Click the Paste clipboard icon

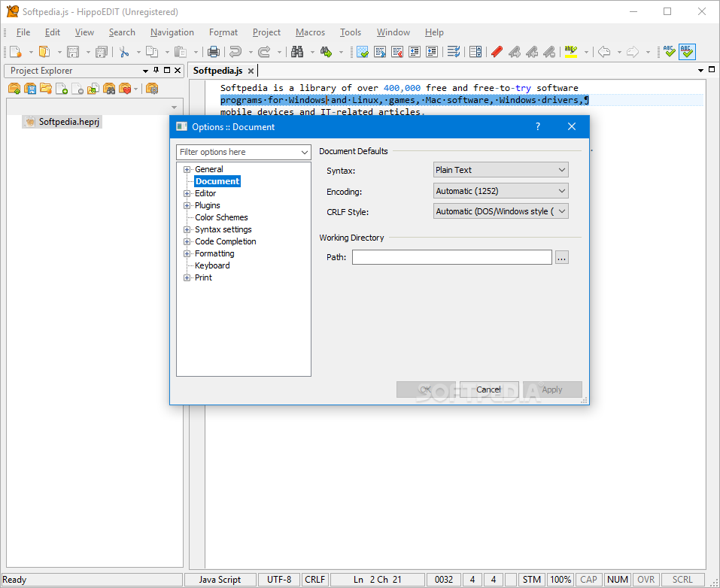click(x=181, y=52)
